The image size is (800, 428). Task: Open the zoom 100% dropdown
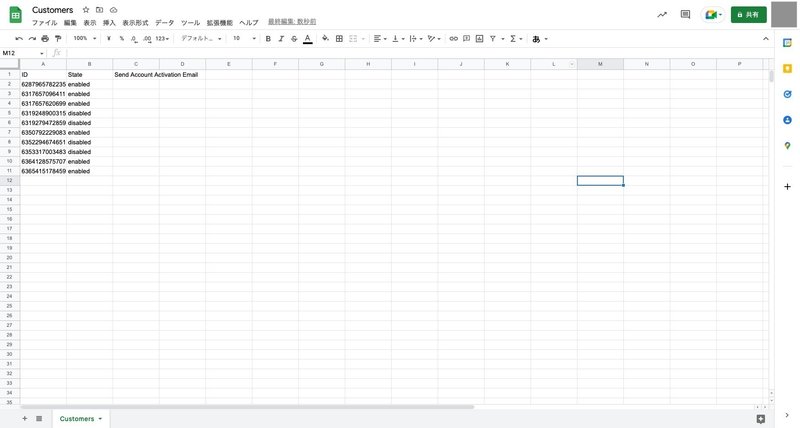85,39
